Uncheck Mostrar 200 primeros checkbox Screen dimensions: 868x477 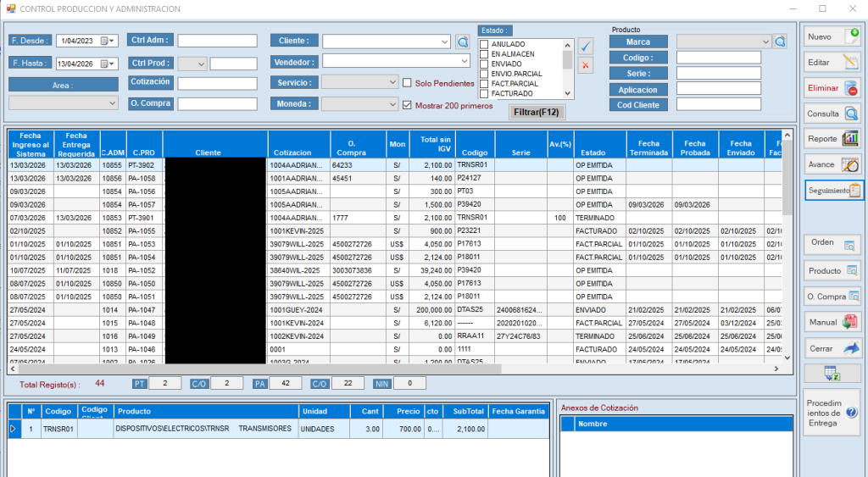408,105
